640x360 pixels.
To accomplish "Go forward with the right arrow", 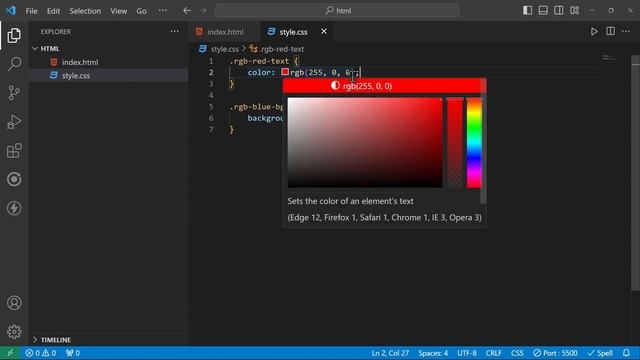I will [x=203, y=11].
